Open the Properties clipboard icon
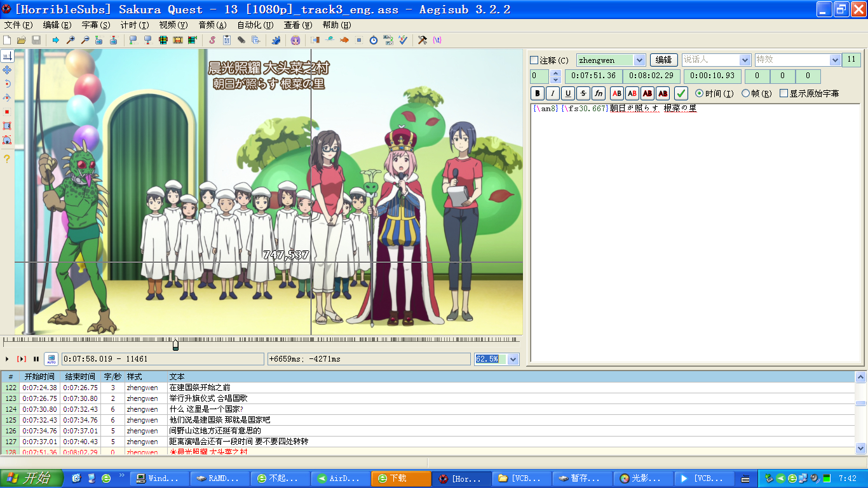Viewport: 868px width, 488px height. click(227, 40)
